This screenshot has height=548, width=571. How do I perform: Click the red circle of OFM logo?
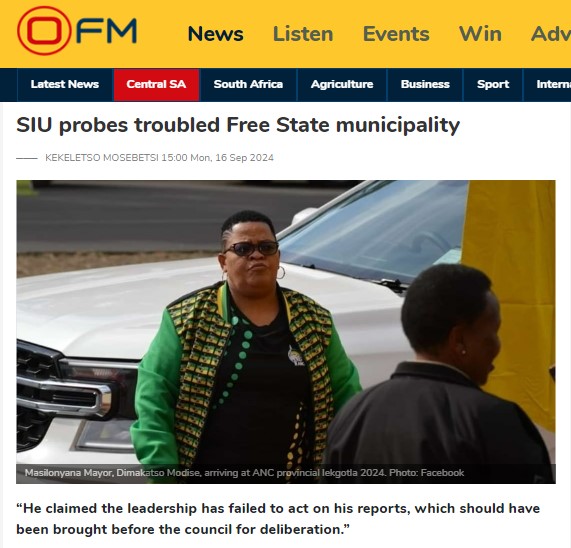[x=44, y=31]
